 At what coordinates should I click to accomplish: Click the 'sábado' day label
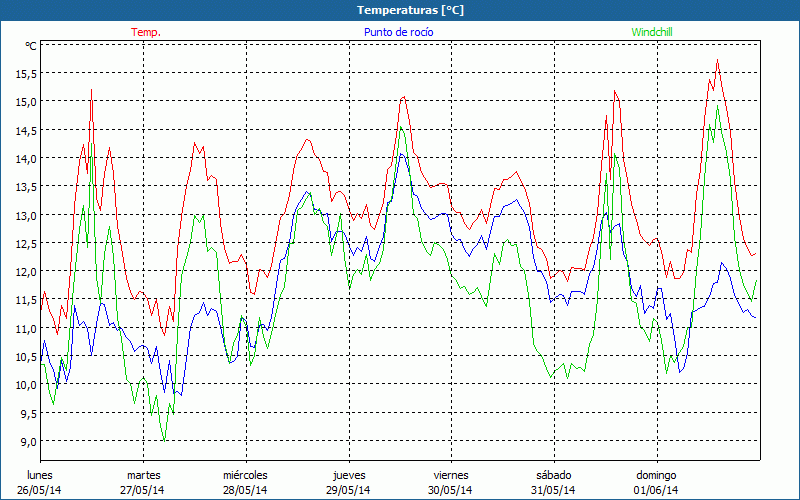pos(553,475)
